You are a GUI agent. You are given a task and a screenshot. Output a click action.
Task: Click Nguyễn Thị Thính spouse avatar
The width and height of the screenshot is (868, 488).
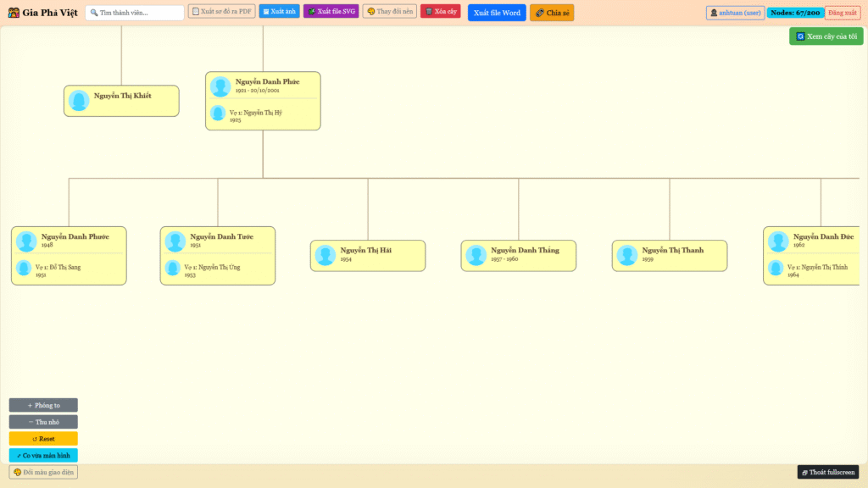point(776,269)
